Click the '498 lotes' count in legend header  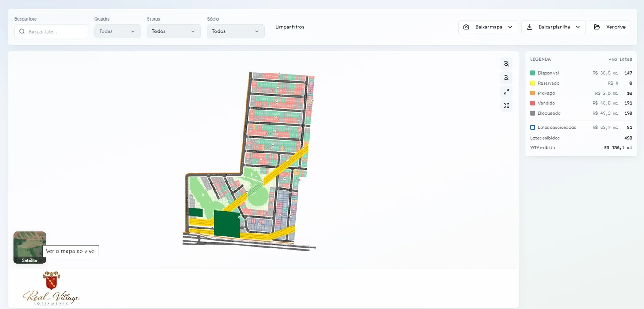pyautogui.click(x=620, y=59)
